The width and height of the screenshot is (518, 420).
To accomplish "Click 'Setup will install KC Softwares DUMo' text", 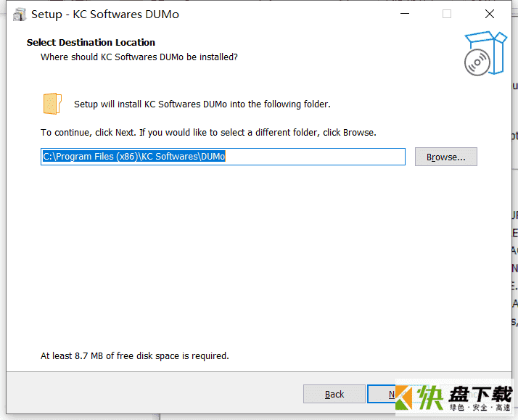I will coord(202,104).
